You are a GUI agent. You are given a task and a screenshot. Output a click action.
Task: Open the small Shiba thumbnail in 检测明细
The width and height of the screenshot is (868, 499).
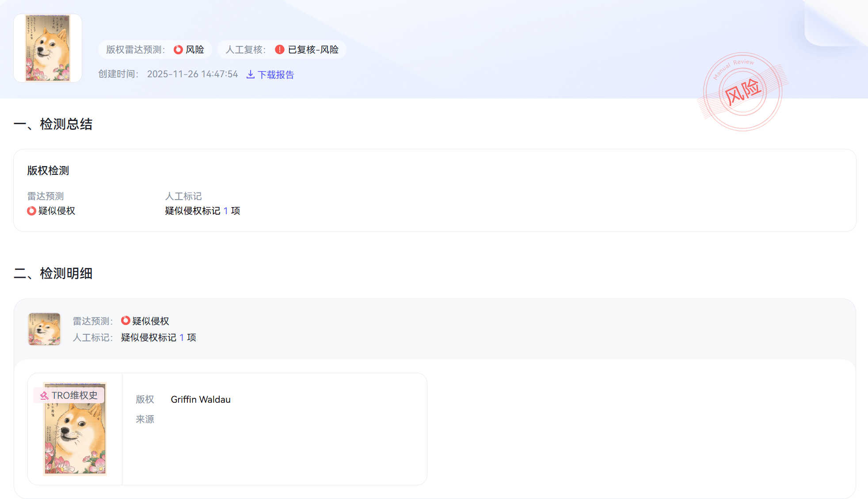44,329
